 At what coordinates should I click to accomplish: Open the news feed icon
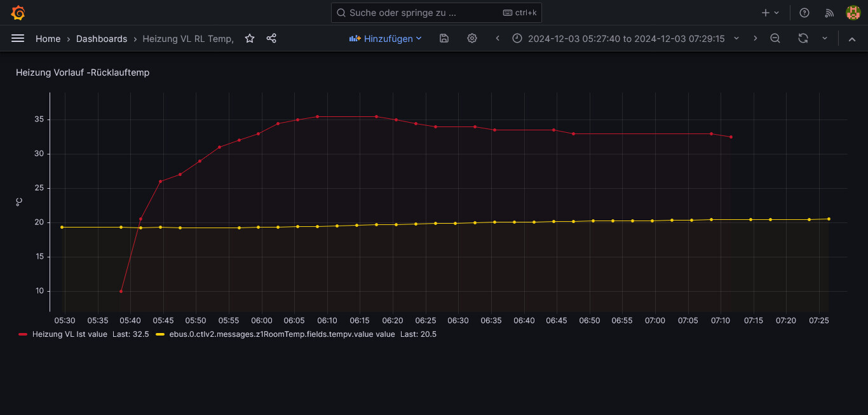(829, 13)
